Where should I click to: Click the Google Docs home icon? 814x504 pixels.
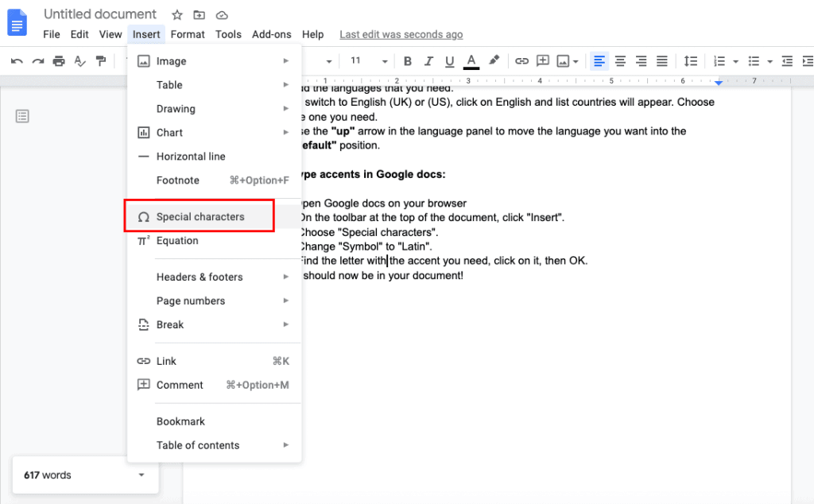(17, 22)
